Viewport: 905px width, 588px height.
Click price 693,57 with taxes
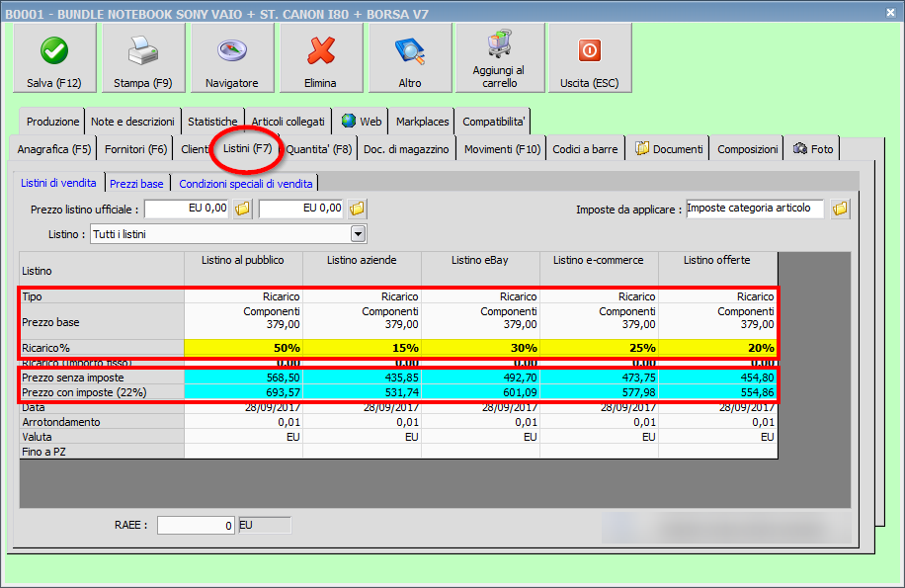[243, 392]
